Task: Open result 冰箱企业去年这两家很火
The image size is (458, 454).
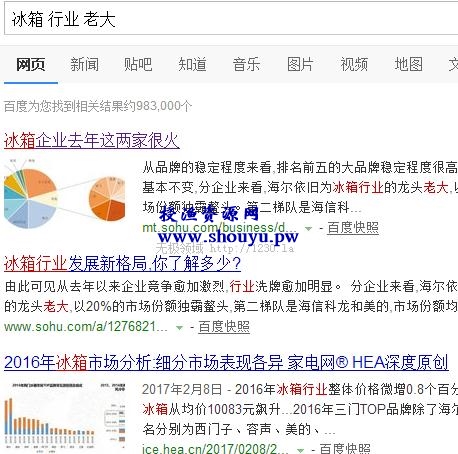Action: pyautogui.click(x=92, y=140)
